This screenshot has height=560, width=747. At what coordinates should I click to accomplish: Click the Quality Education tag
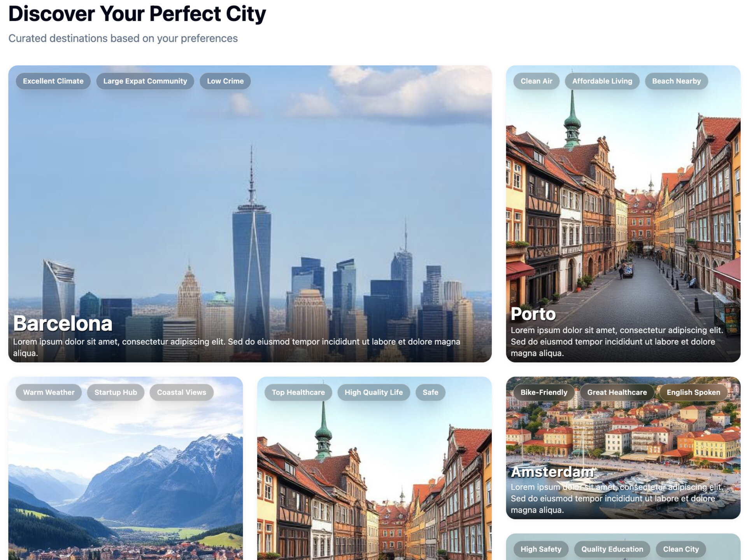coord(612,549)
